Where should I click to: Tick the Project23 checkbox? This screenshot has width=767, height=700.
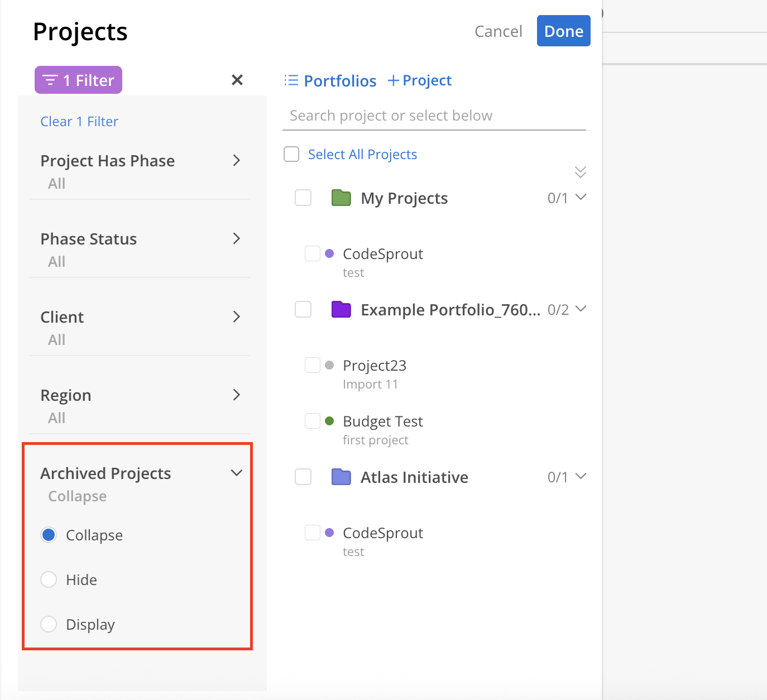pyautogui.click(x=313, y=365)
